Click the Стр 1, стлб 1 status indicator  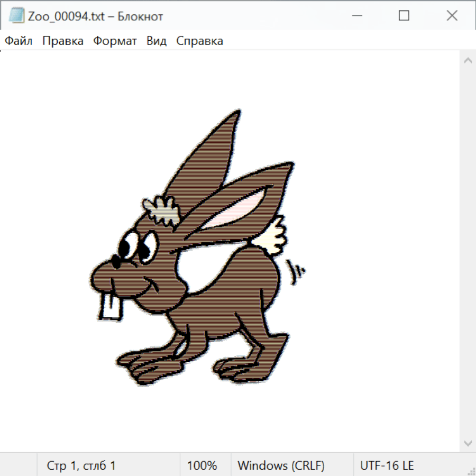point(81,466)
